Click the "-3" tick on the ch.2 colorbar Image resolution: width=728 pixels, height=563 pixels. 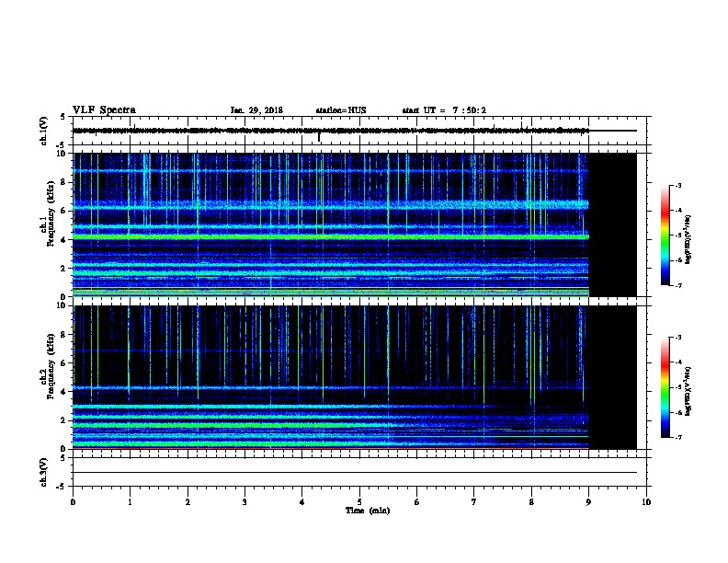677,338
